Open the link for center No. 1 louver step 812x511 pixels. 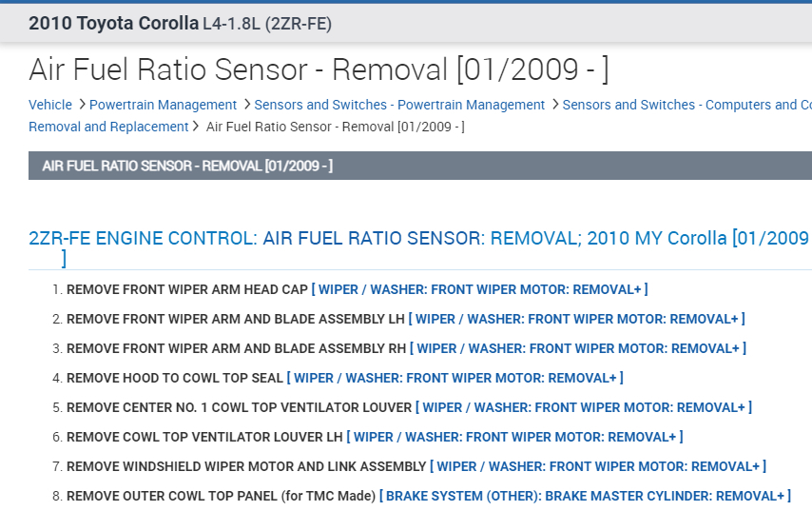point(584,407)
